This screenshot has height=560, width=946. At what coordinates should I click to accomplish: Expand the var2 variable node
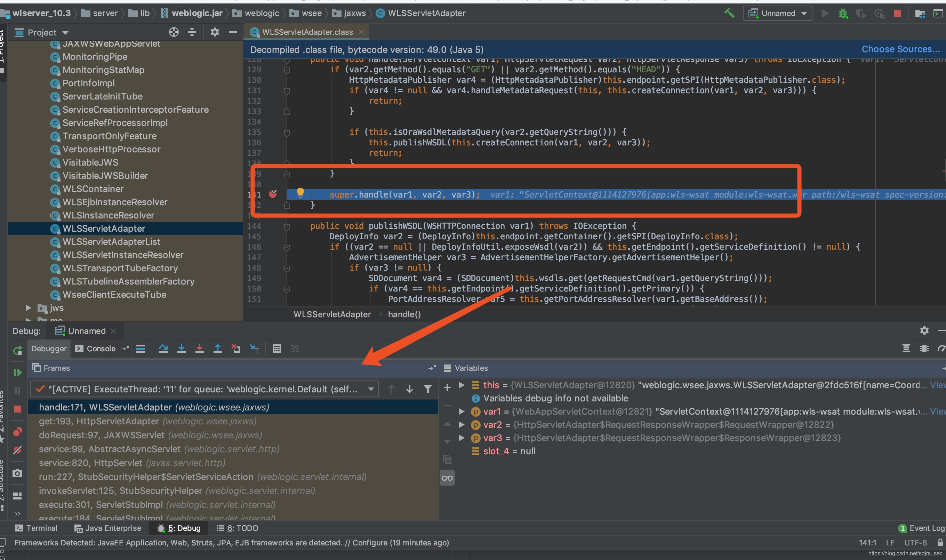pyautogui.click(x=462, y=425)
